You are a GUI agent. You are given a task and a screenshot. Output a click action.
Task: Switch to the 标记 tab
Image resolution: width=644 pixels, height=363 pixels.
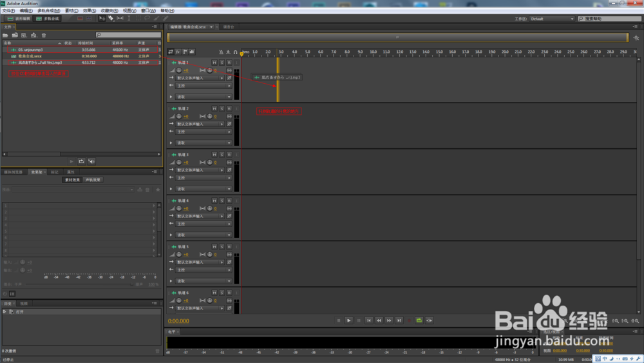[55, 172]
